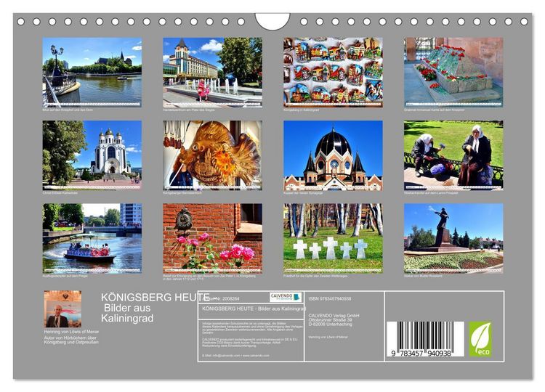The image size is (545, 392).
Task: Click caption 'Kuppel der Neuen Synagoge'
Action: (303, 193)
